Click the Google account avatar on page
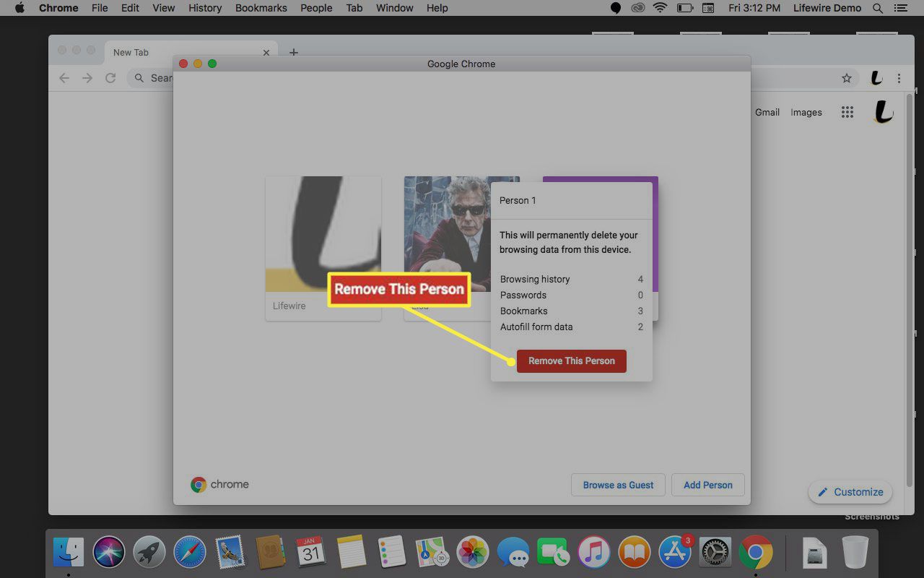Screen dimensions: 924x578 883,112
